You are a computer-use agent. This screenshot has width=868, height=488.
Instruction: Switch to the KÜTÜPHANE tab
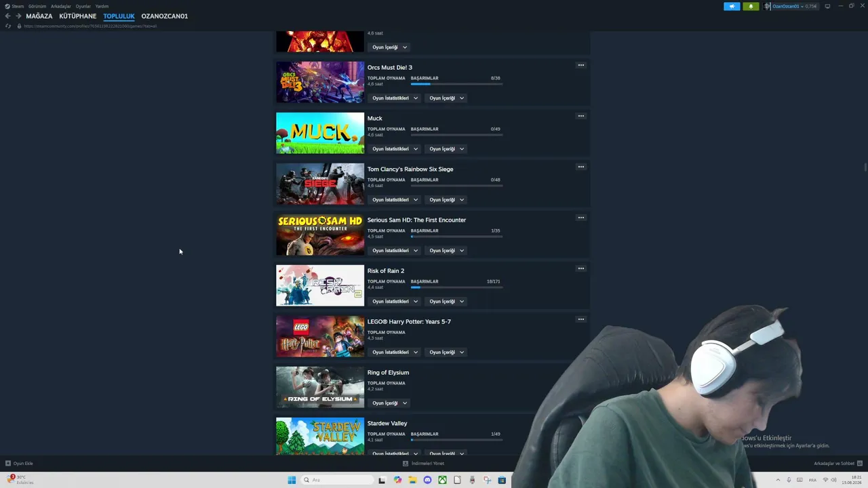pos(78,16)
